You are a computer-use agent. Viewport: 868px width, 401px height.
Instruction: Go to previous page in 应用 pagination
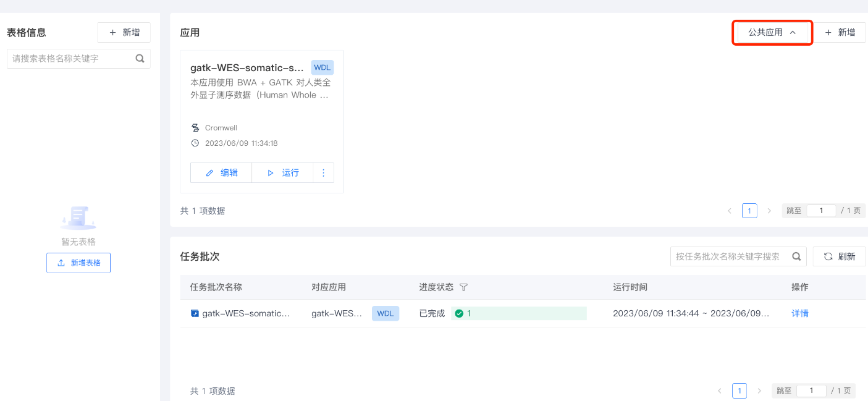click(730, 211)
